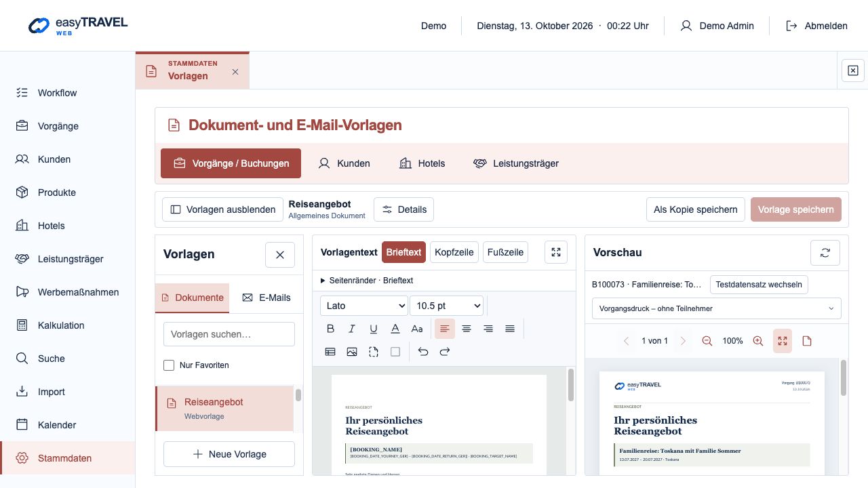The image size is (868, 488).
Task: Enable the Nur Favoriten checkbox
Action: (169, 365)
